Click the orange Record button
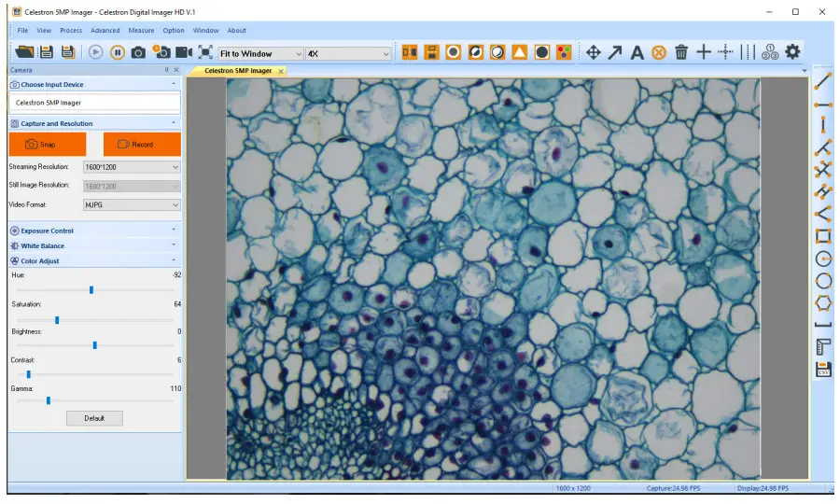840x504 pixels. [142, 144]
